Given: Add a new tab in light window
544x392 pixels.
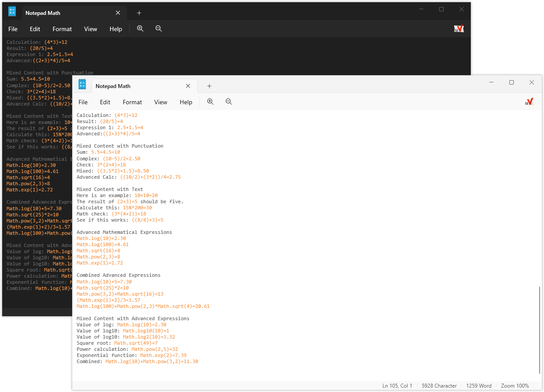Looking at the screenshot, I should (x=209, y=86).
